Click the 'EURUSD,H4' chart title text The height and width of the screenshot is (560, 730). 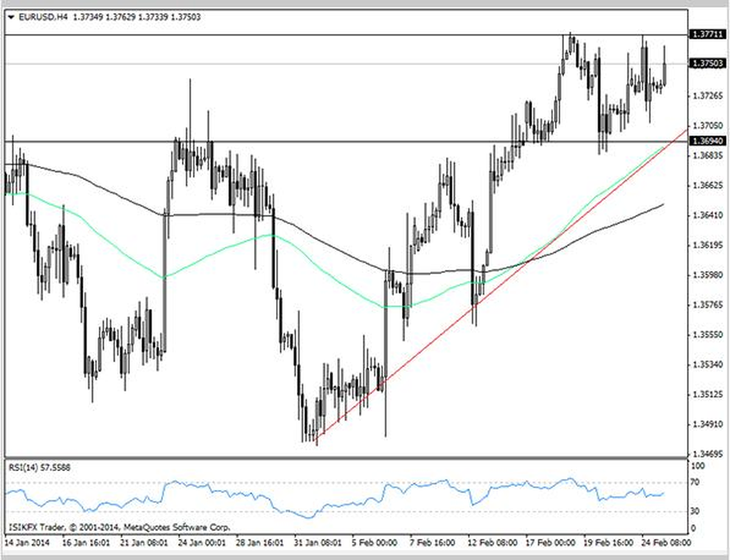tap(43, 17)
